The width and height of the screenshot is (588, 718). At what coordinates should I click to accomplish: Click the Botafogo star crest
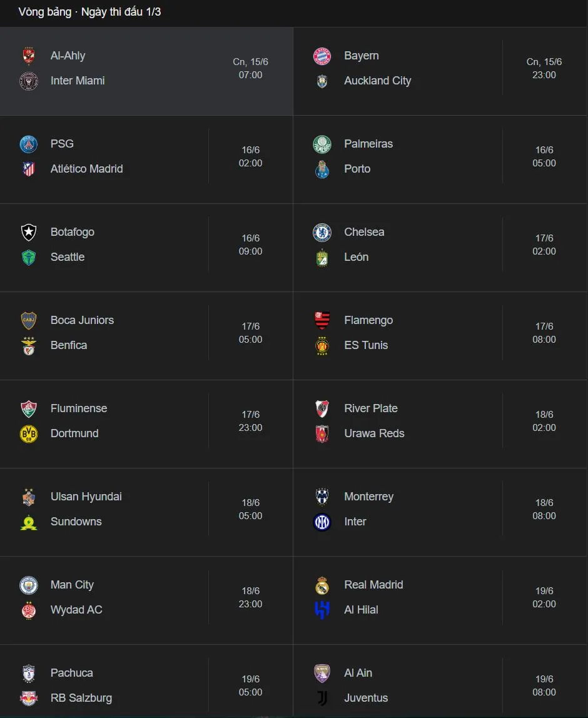(29, 232)
